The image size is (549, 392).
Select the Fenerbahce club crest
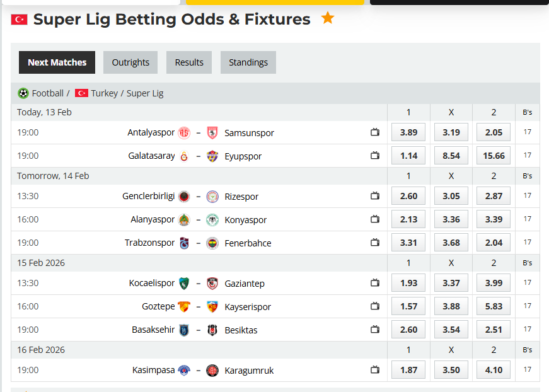pos(212,242)
